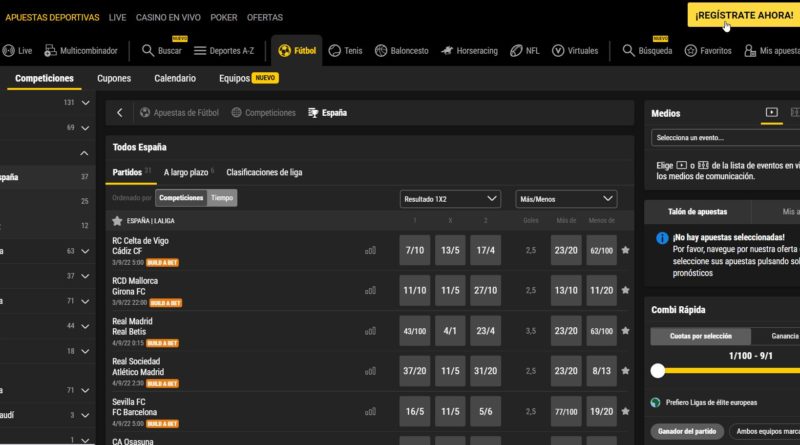
Task: Open stats icon for Real Sociedad match
Action: tap(370, 371)
